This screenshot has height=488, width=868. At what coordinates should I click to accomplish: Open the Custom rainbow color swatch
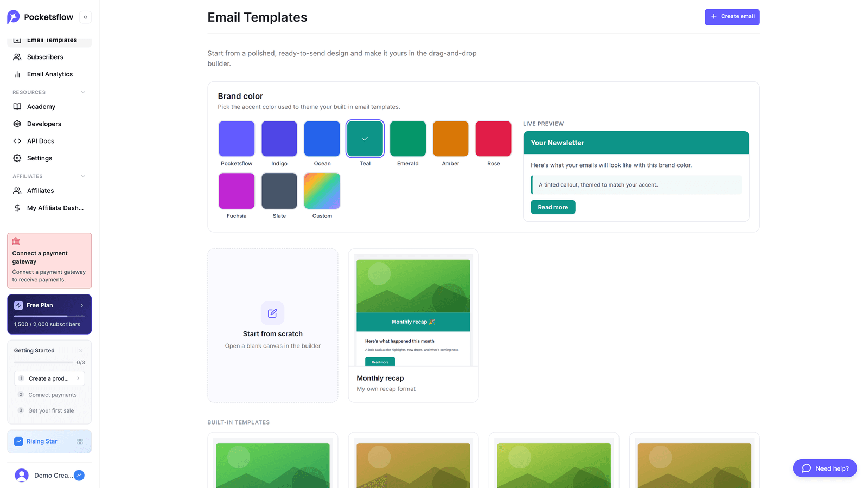(322, 191)
